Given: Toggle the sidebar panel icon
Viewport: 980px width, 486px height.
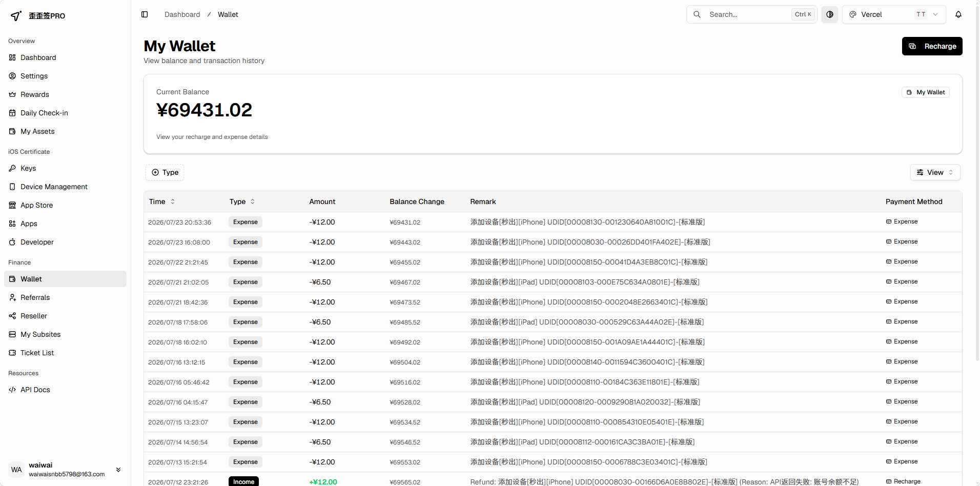Looking at the screenshot, I should click(x=145, y=14).
